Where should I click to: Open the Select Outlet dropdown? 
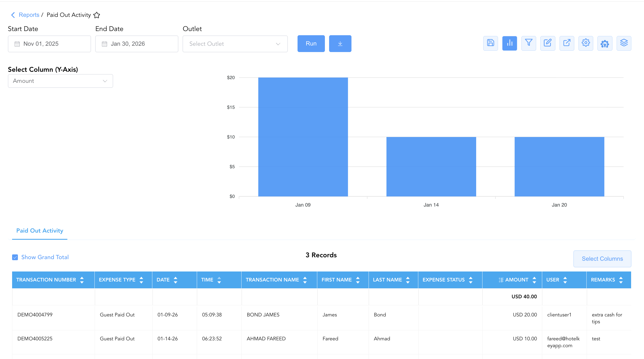coord(235,44)
